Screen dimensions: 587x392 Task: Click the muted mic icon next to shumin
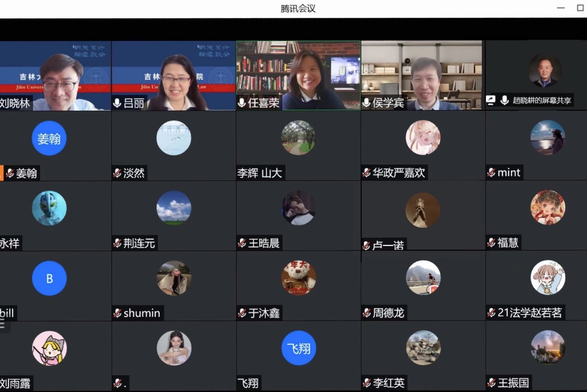(x=117, y=313)
